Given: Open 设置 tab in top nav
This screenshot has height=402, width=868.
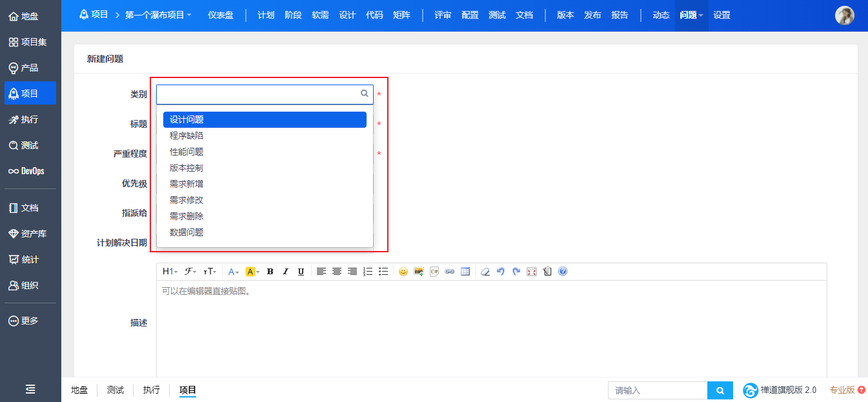Looking at the screenshot, I should pyautogui.click(x=722, y=15).
